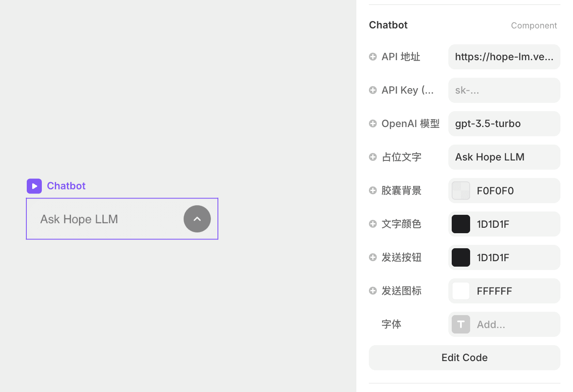Image resolution: width=573 pixels, height=392 pixels.
Task: Click the plus icon beside API Key
Action: point(373,90)
